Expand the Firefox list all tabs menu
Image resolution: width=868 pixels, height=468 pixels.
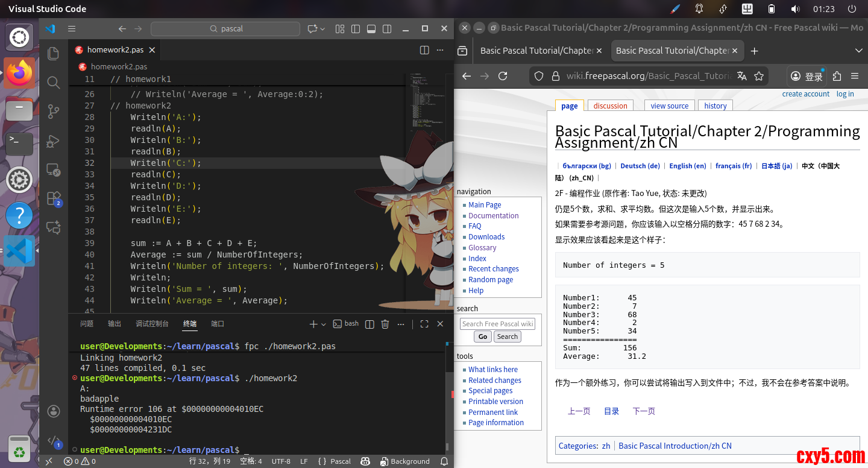pos(859,51)
